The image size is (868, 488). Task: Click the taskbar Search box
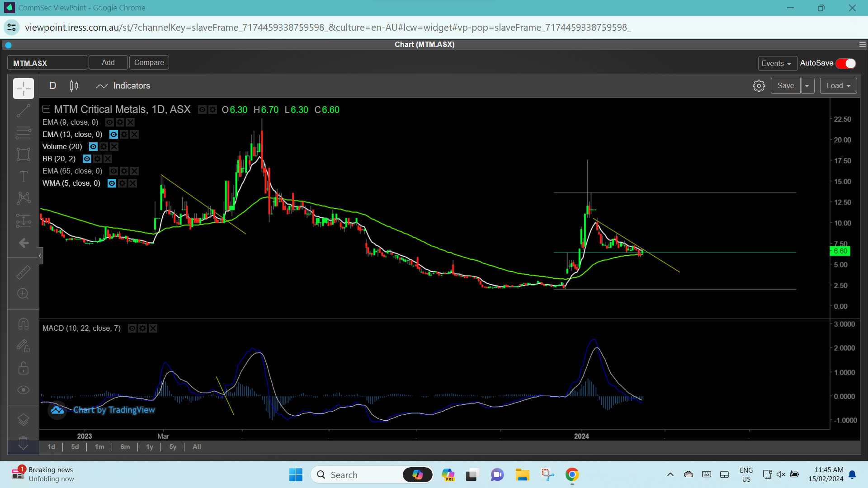[372, 474]
